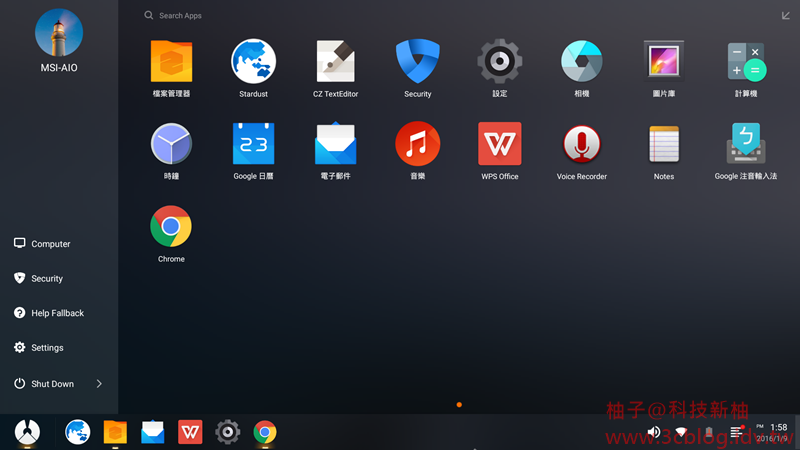Launch the 相機 camera app
Image resolution: width=800 pixels, height=450 pixels.
click(582, 61)
